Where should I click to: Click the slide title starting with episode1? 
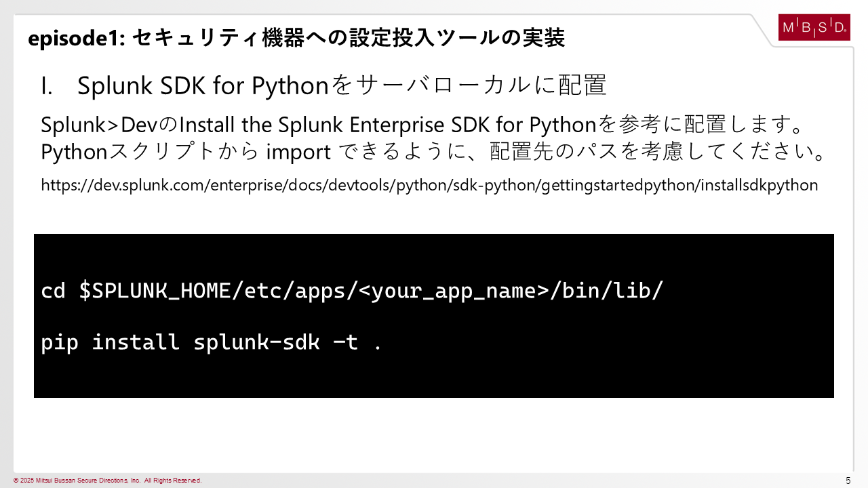(x=296, y=38)
